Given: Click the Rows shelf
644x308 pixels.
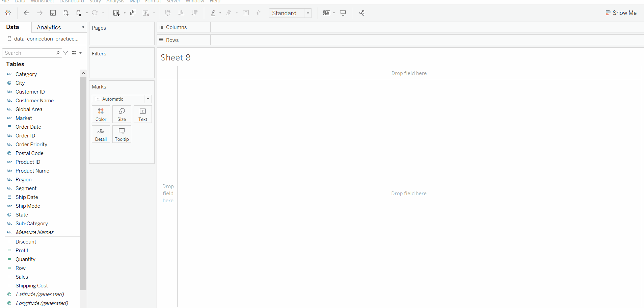Looking at the screenshot, I should pyautogui.click(x=400, y=40).
